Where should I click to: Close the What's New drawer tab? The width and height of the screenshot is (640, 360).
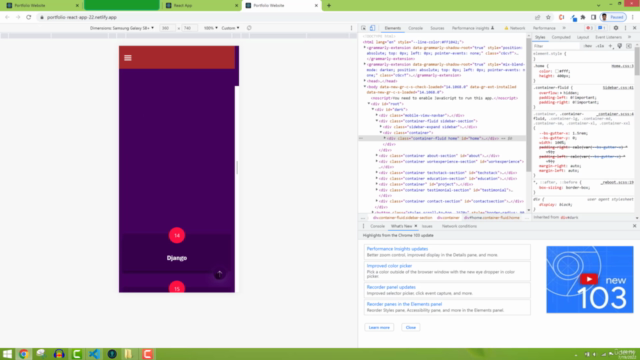(x=416, y=226)
